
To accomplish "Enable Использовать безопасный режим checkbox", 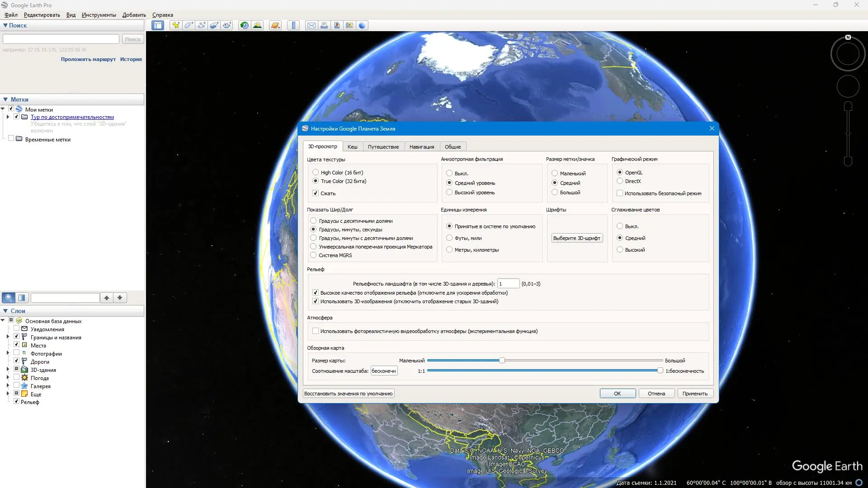I will (620, 193).
